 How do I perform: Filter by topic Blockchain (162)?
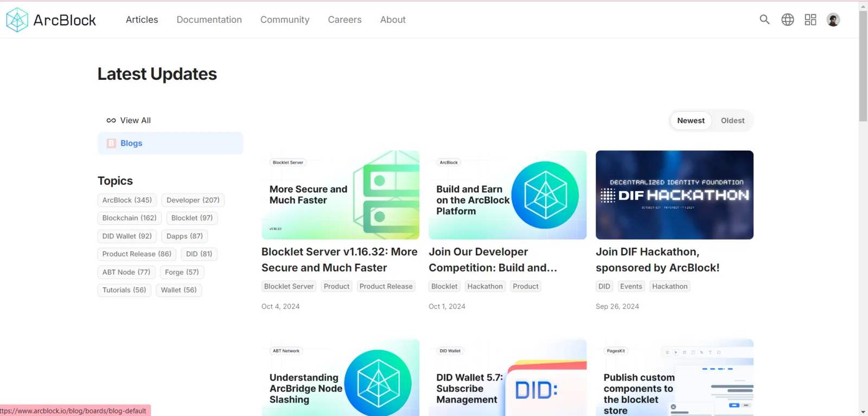coord(130,218)
